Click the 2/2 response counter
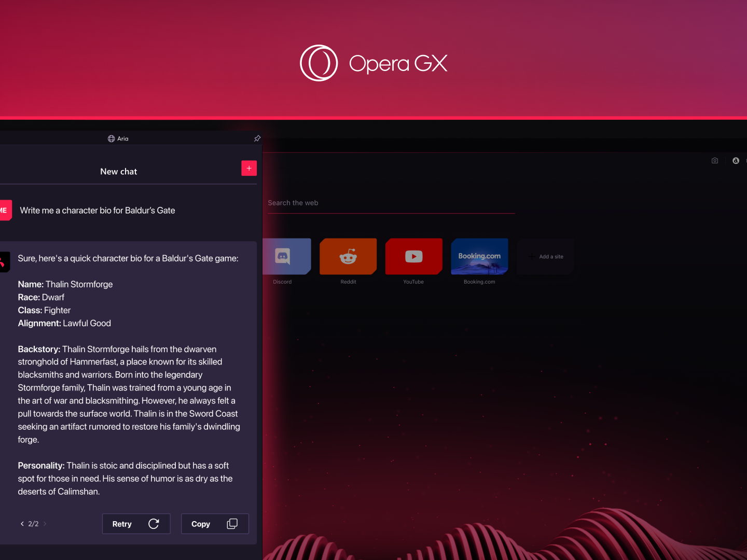 pos(33,524)
